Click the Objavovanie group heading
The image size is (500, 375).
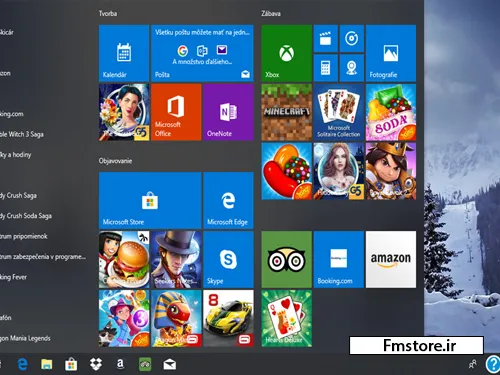pyautogui.click(x=115, y=161)
